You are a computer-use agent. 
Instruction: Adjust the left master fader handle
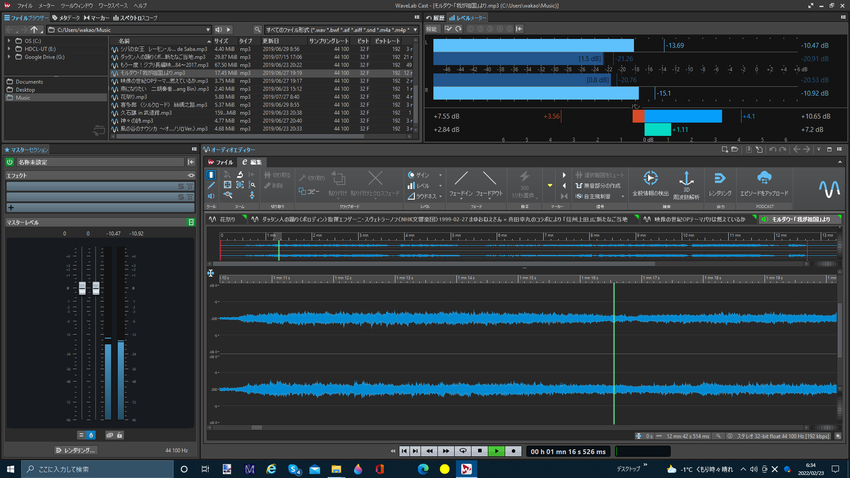(x=82, y=288)
